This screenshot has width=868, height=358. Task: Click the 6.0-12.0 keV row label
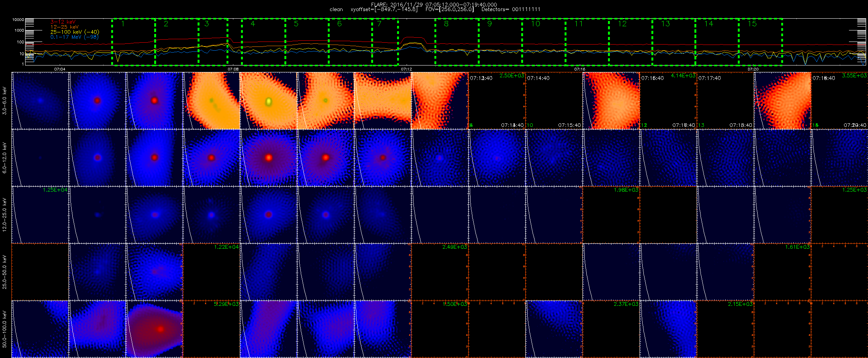(x=5, y=158)
